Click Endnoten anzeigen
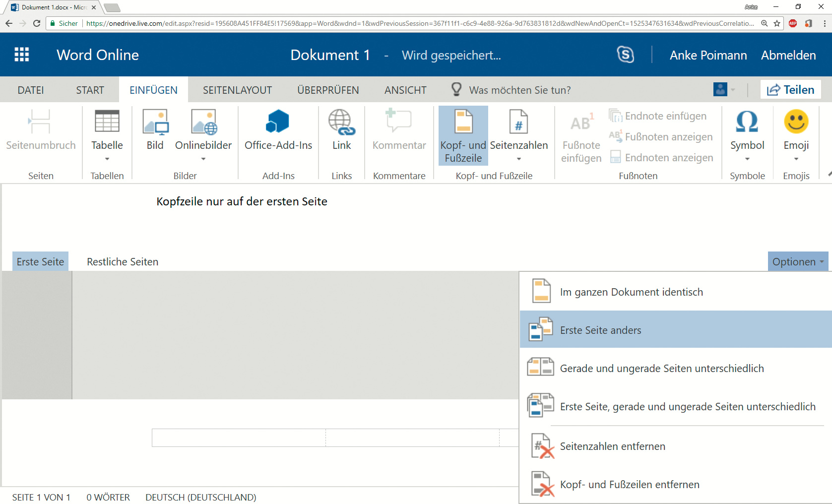The height and width of the screenshot is (504, 832). point(661,158)
